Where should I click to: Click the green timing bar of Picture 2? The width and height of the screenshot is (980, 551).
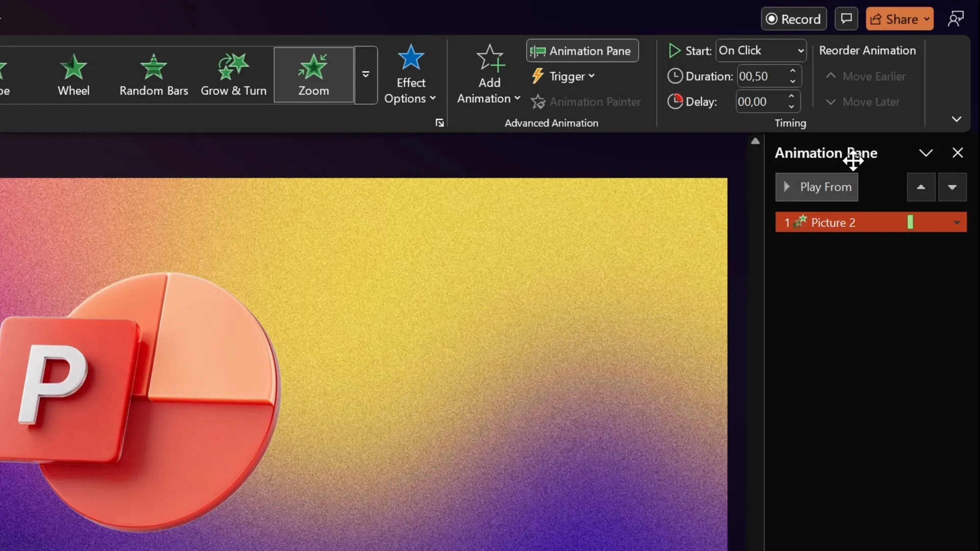910,222
